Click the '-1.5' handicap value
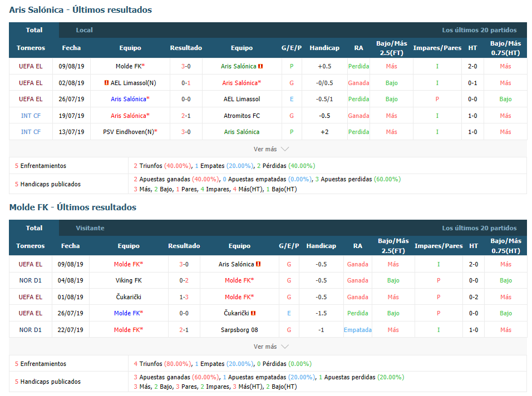 tap(321, 313)
